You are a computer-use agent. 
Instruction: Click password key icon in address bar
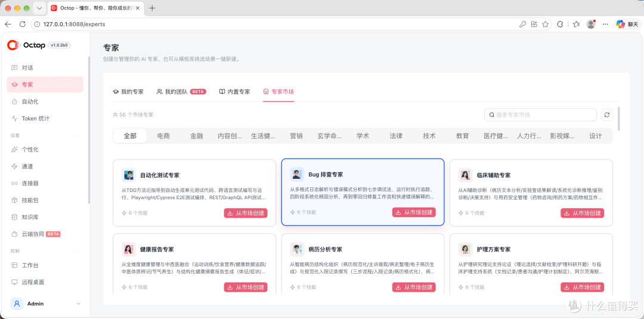coord(522,24)
